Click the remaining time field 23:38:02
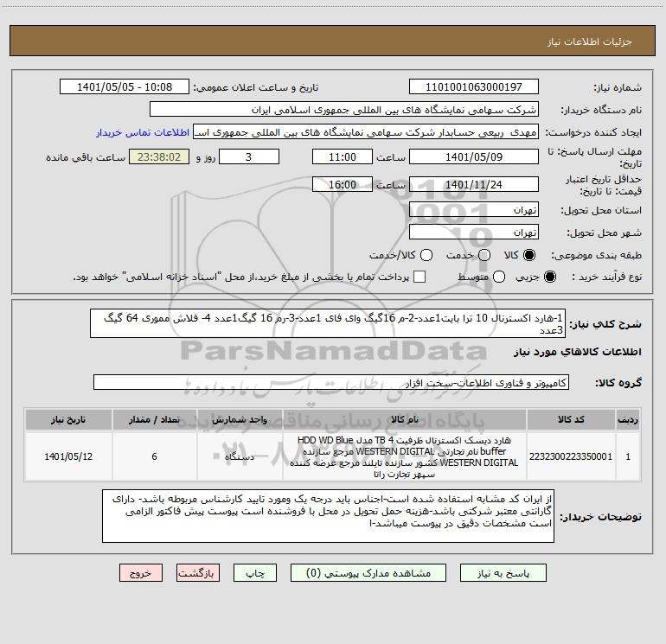 159,157
